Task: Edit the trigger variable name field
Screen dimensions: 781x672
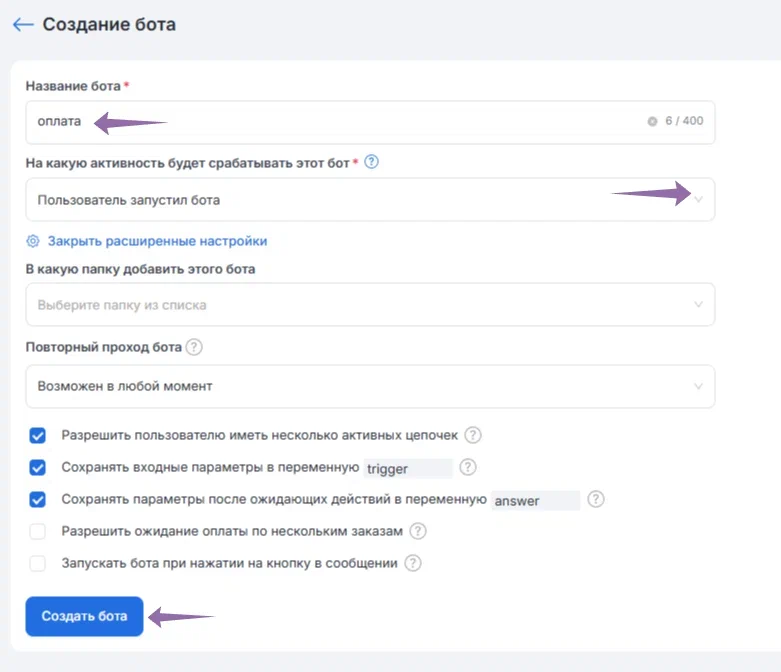Action: pyautogui.click(x=408, y=468)
